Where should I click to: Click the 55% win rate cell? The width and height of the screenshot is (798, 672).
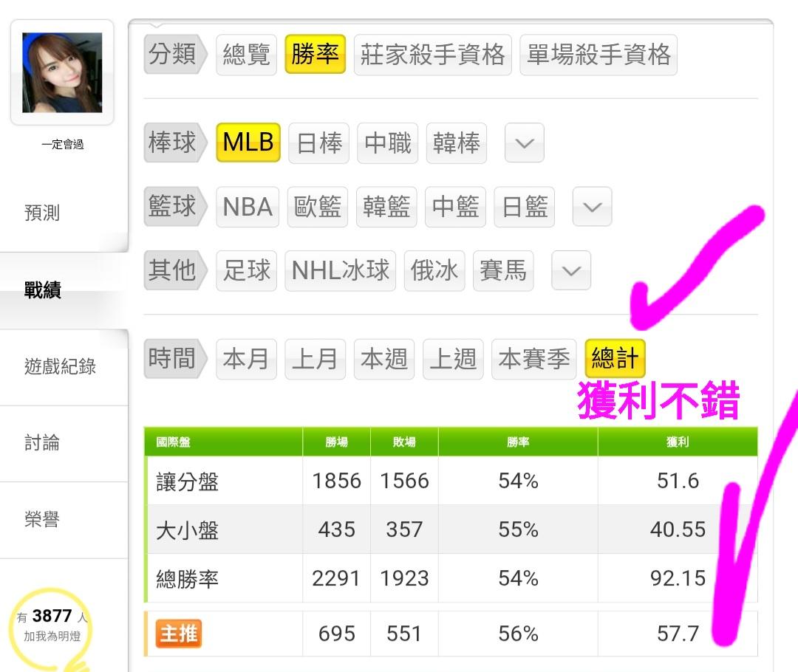(518, 529)
